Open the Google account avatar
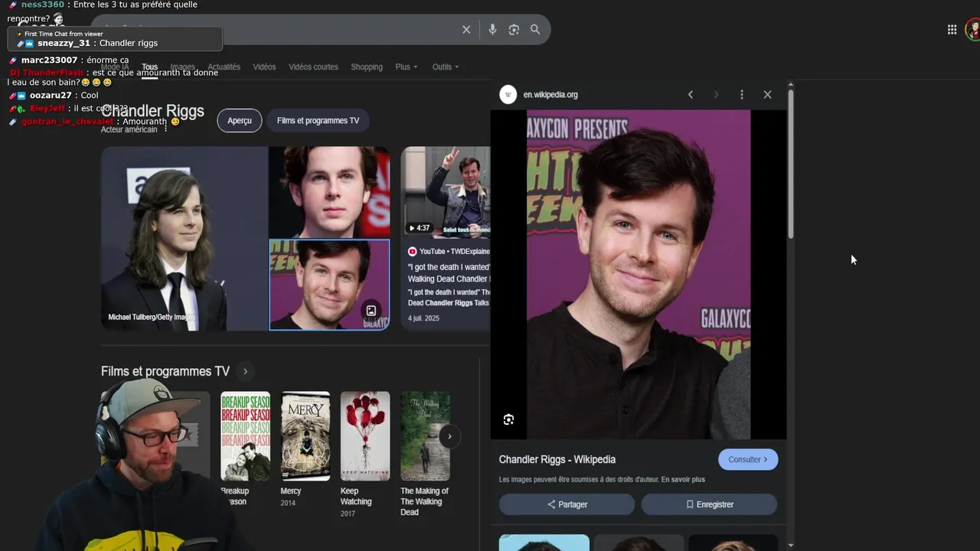This screenshot has height=551, width=980. [x=973, y=30]
